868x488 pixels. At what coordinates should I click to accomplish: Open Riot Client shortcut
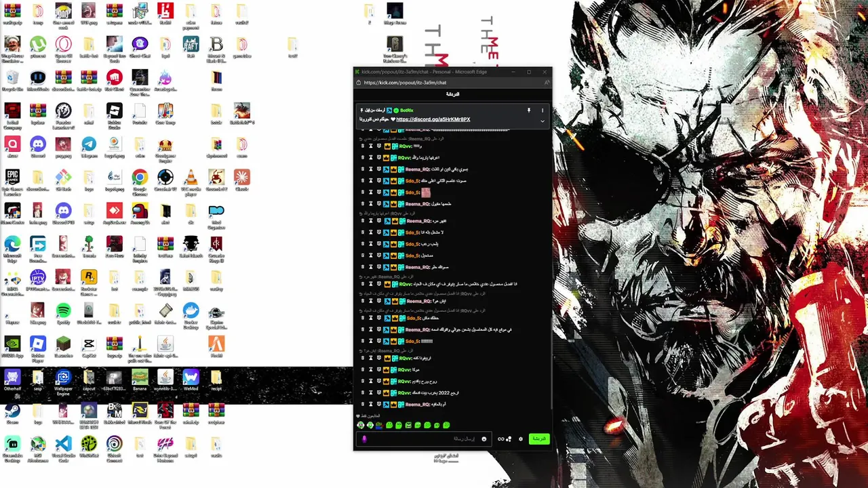pos(114,80)
